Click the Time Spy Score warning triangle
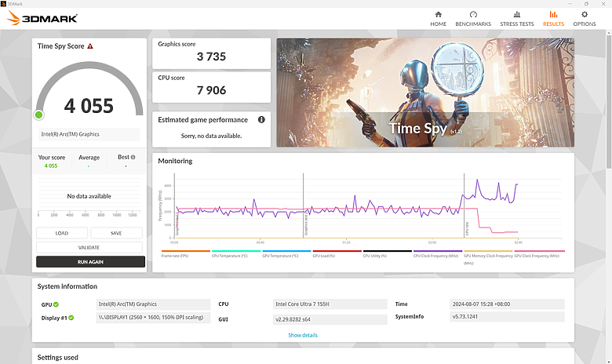 click(x=90, y=46)
